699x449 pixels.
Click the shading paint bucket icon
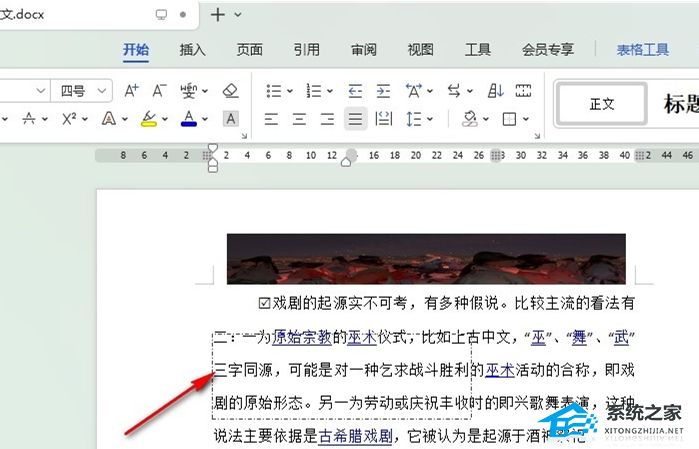469,119
